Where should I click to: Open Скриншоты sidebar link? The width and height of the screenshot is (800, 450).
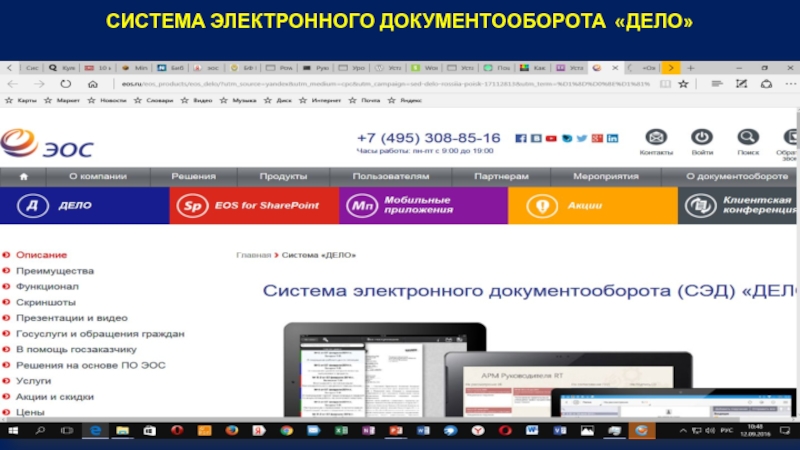click(46, 303)
